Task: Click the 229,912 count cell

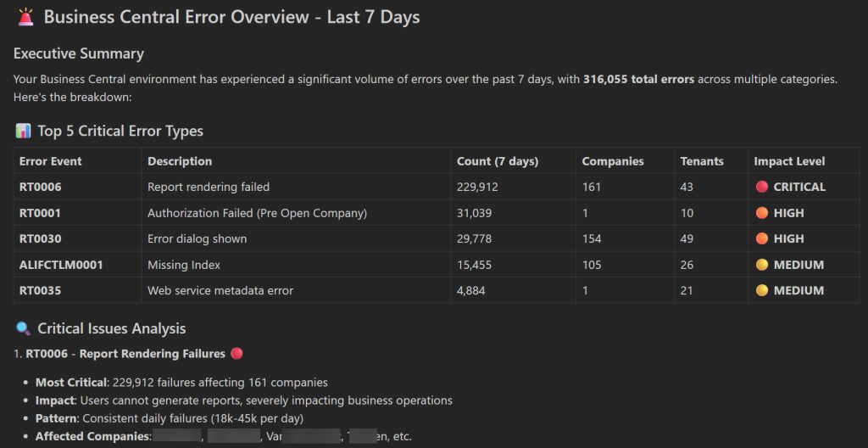Action: point(480,187)
